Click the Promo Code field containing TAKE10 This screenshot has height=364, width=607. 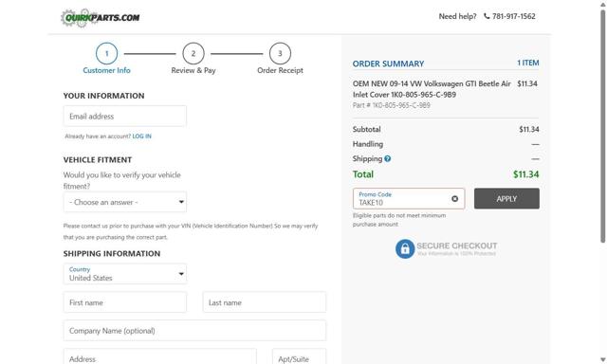[x=409, y=198]
